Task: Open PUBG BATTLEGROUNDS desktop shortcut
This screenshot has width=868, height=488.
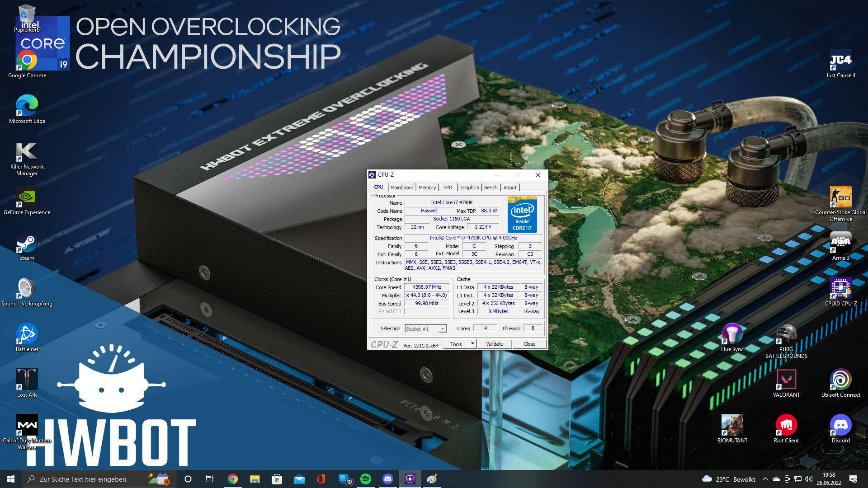Action: point(786,341)
